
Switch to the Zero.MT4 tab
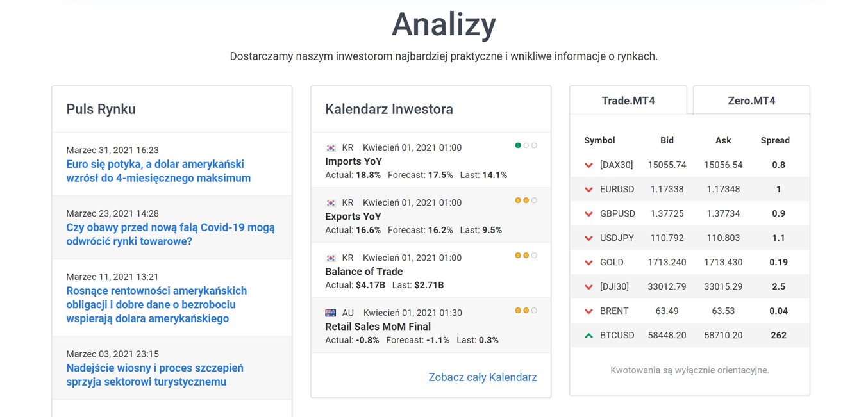pyautogui.click(x=751, y=101)
